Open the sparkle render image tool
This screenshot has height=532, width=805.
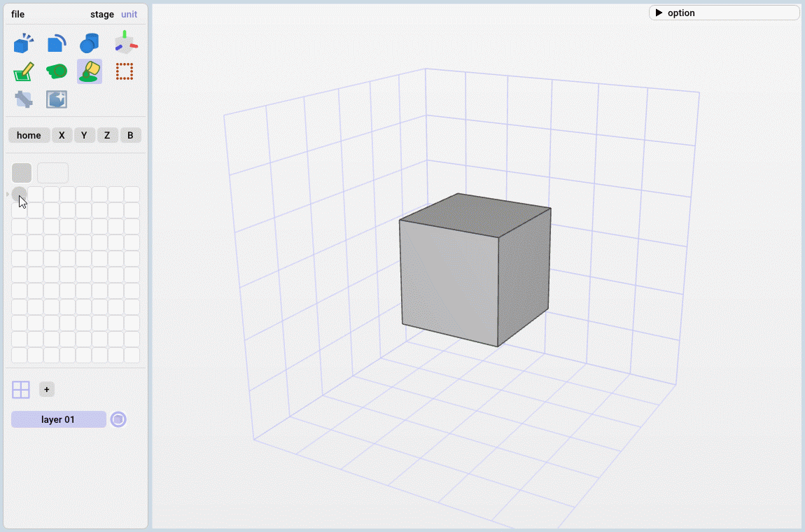[57, 99]
